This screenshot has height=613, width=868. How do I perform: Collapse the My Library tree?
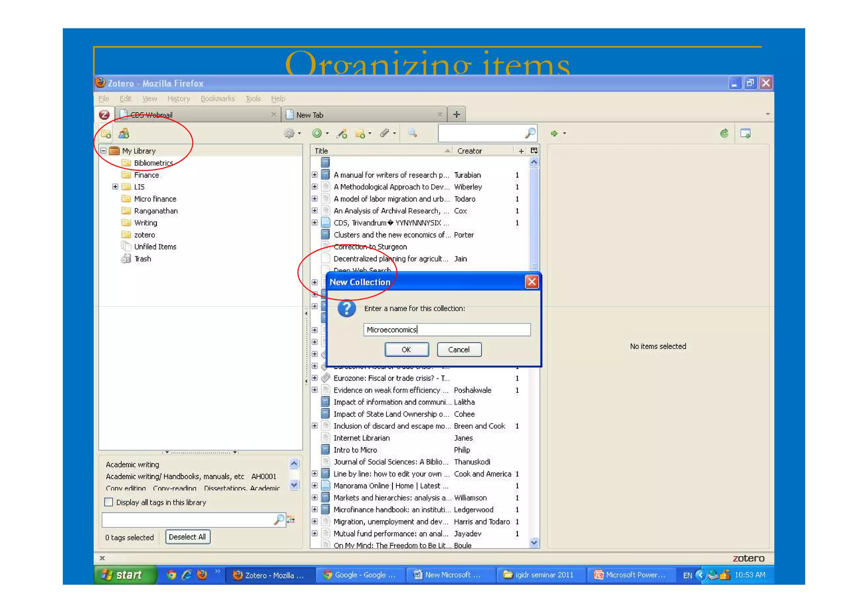click(103, 151)
